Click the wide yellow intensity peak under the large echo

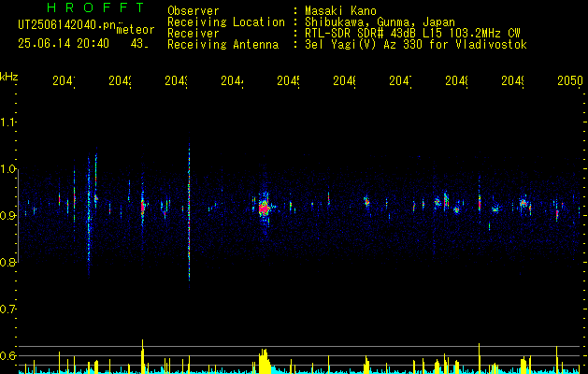click(x=265, y=361)
